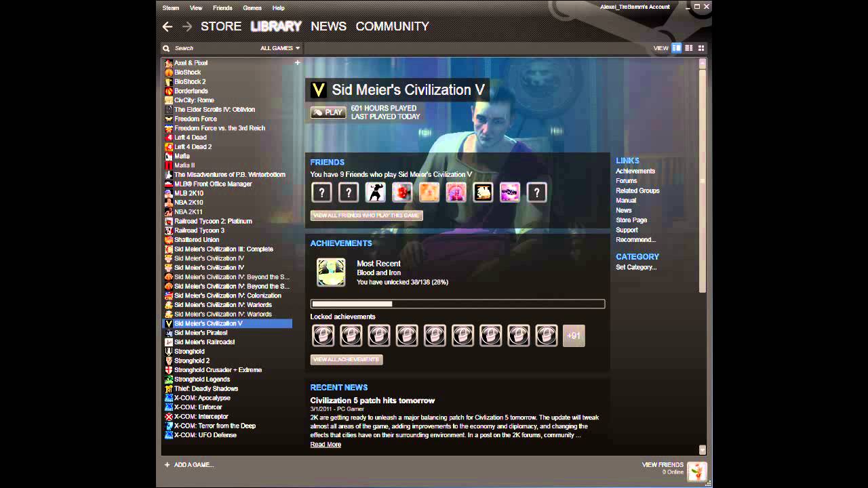
Task: Go to the Store tab
Action: pyautogui.click(x=221, y=26)
